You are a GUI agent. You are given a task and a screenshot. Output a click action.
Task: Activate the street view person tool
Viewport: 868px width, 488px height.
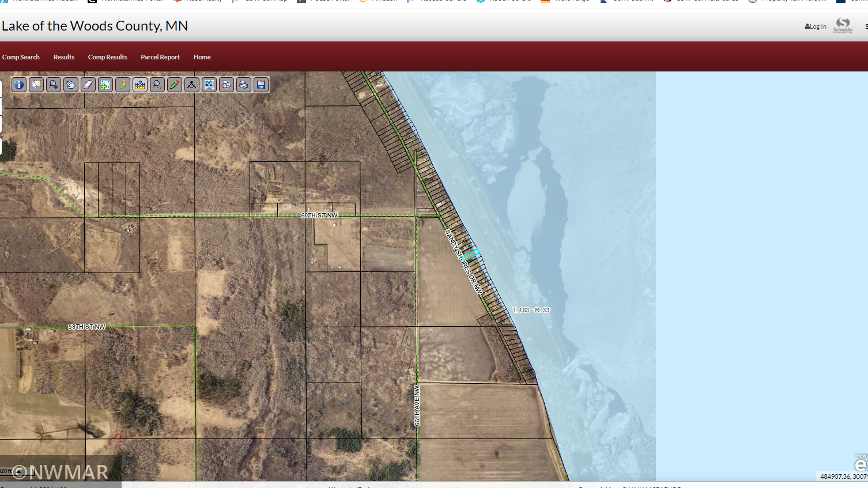point(123,85)
